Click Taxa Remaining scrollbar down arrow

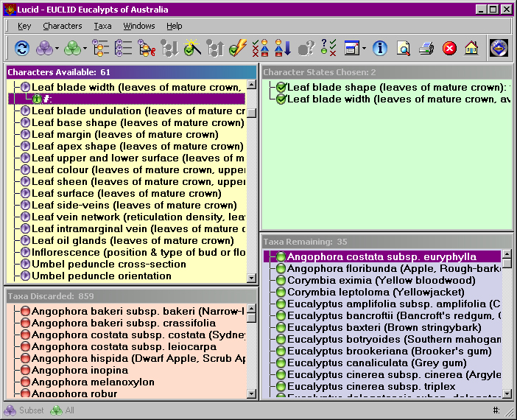(x=507, y=393)
